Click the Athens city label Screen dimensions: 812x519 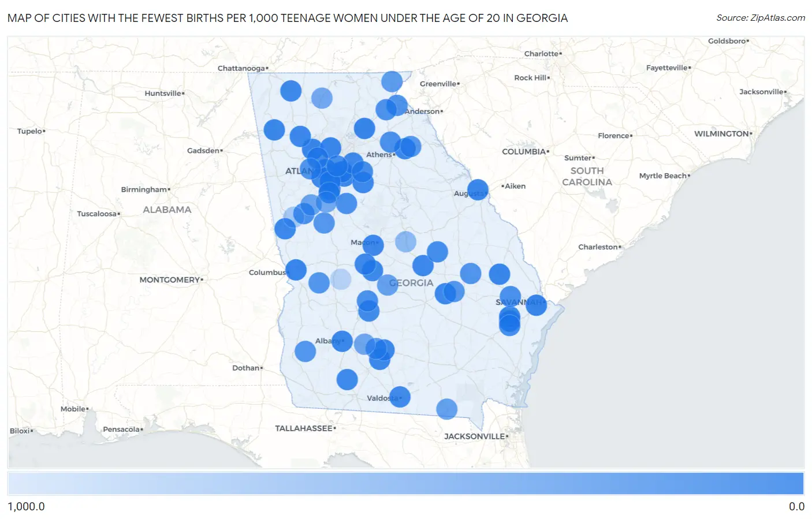click(379, 154)
